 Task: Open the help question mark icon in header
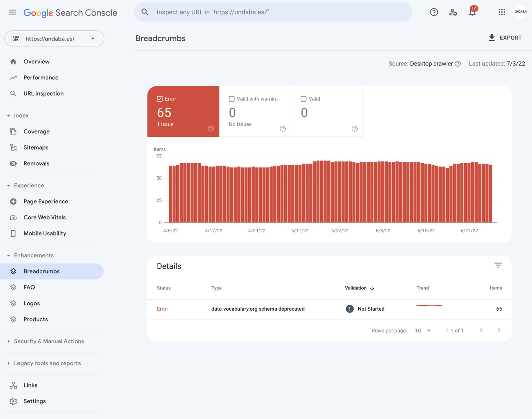pos(434,12)
